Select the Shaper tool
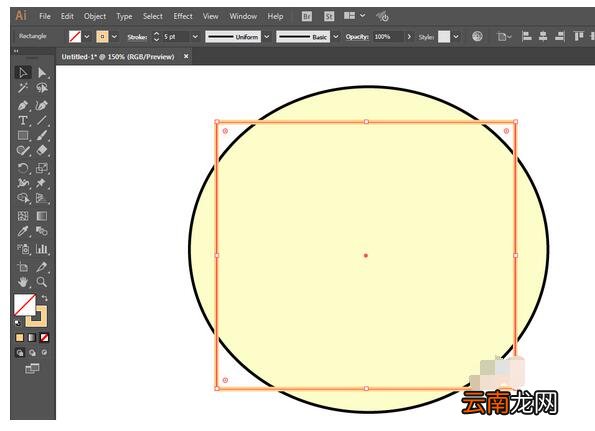The width and height of the screenshot is (595, 431). tap(23, 151)
